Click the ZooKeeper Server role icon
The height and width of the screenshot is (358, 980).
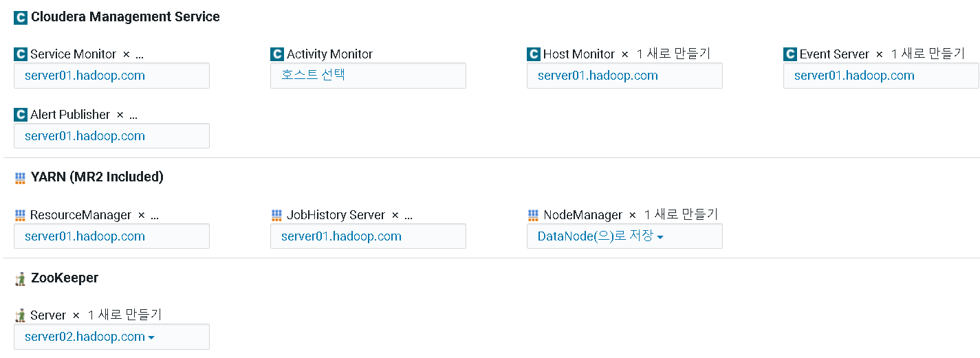[x=20, y=316]
